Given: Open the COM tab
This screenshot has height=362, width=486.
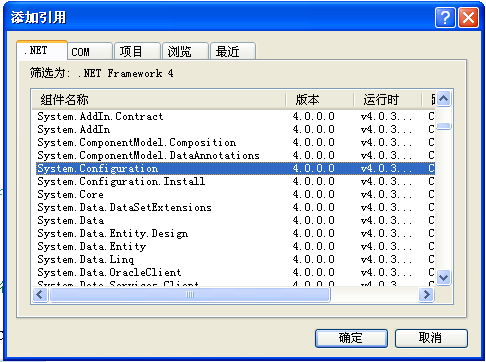Looking at the screenshot, I should (89, 52).
